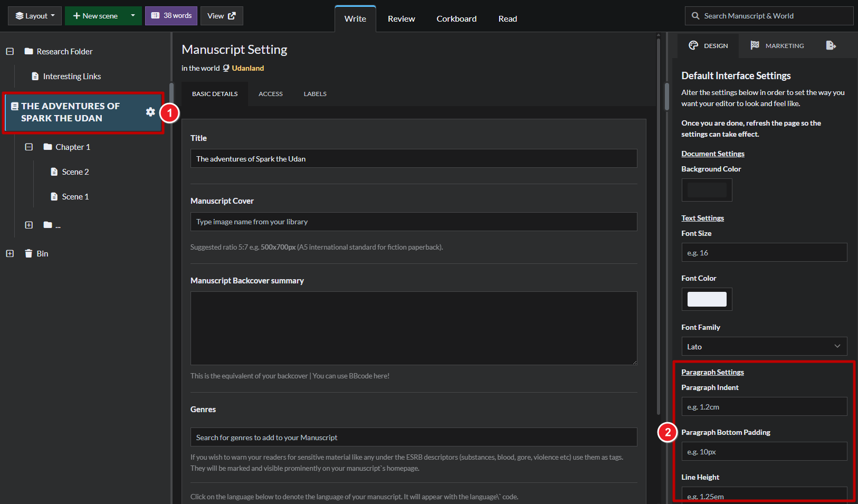Viewport: 858px width, 504px height.
Task: Click the Text Settings heading link
Action: [702, 218]
